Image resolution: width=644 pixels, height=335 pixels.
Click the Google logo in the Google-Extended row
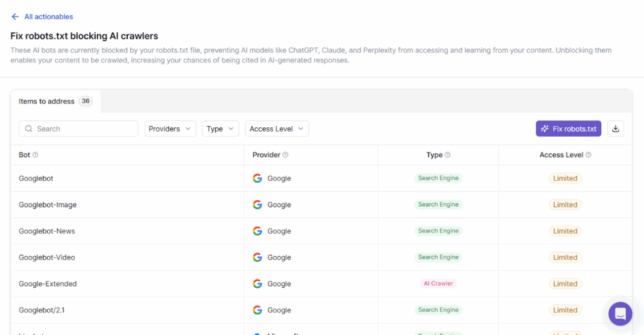[x=257, y=283]
